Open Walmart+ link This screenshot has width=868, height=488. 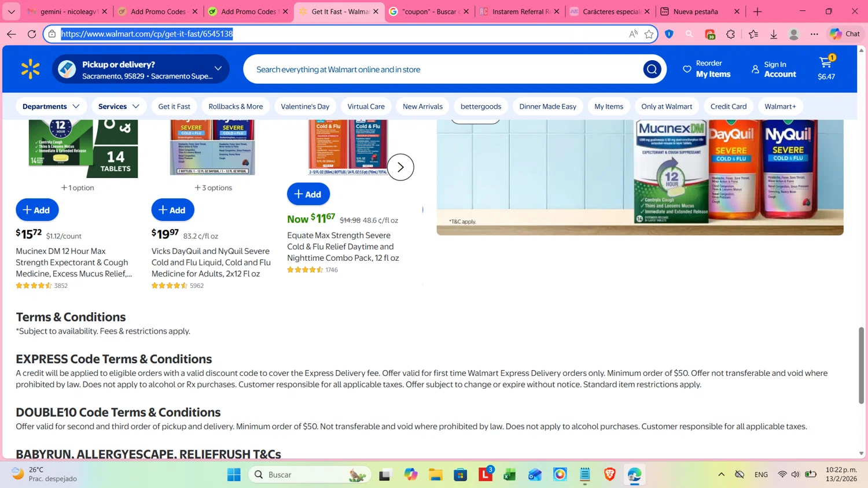click(780, 106)
